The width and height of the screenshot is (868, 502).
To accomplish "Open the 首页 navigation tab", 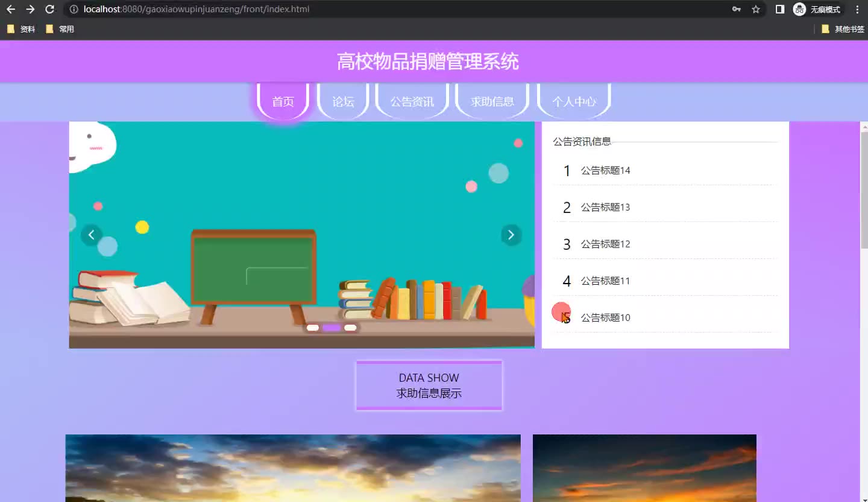I will 283,101.
